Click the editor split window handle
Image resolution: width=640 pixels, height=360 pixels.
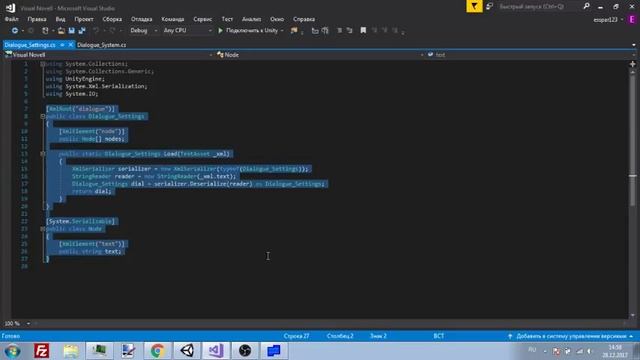[x=633, y=64]
